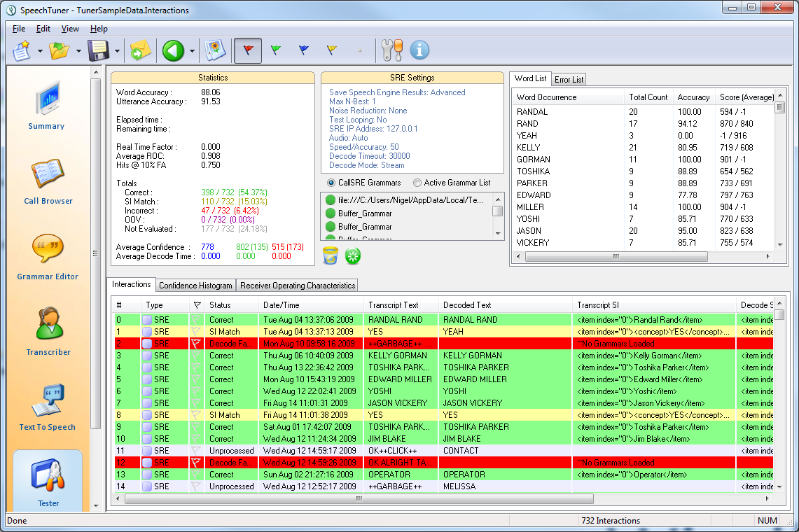
Task: Sort by Decoded Text column header
Action: [x=505, y=305]
